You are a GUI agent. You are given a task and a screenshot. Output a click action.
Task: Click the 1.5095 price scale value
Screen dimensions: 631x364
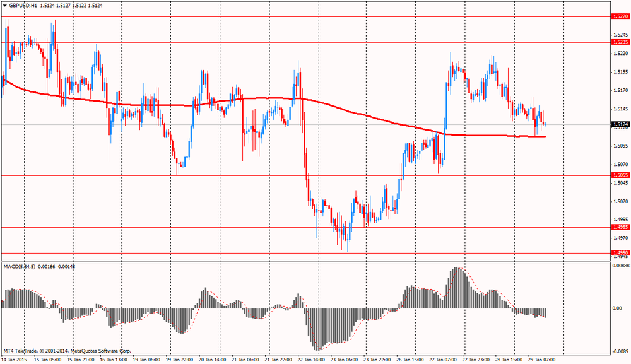point(621,146)
